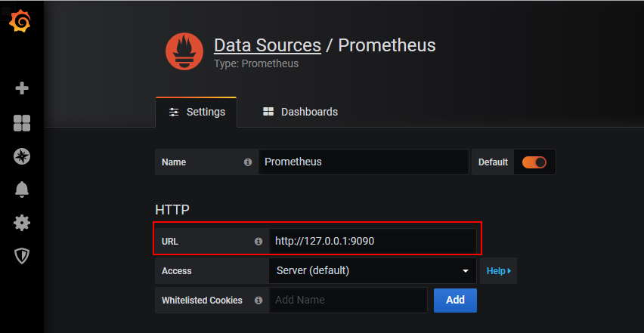Follow the Data Sources breadcrumb link
This screenshot has height=333, width=644.
268,45
